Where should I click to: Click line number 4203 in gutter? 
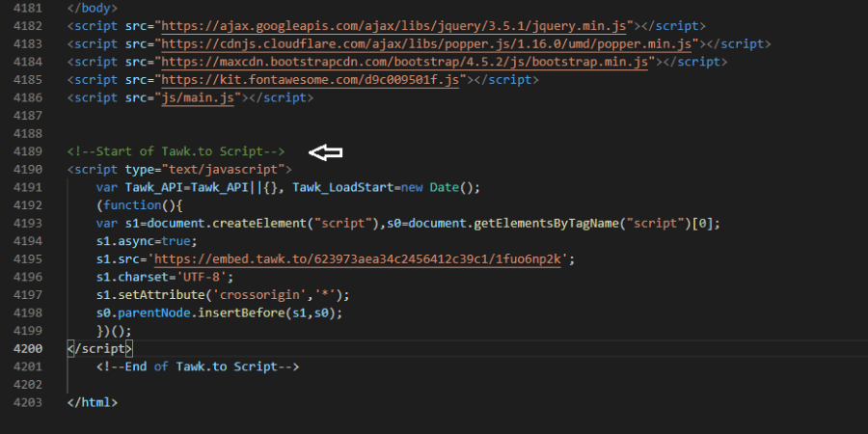tap(28, 402)
